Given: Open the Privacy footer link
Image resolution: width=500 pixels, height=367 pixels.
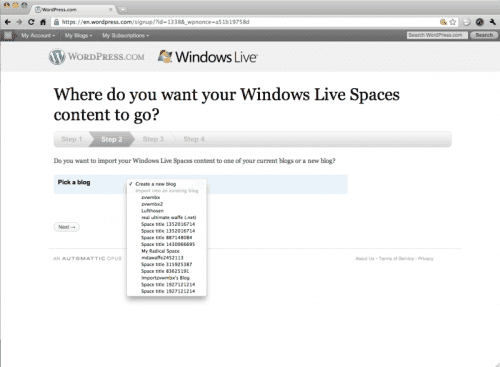Looking at the screenshot, I should [x=426, y=259].
